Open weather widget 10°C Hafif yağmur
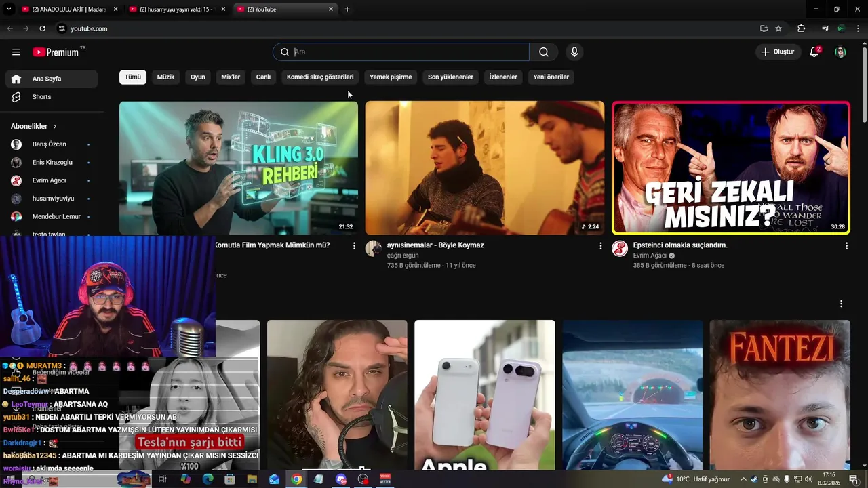This screenshot has width=868, height=488. (x=696, y=479)
